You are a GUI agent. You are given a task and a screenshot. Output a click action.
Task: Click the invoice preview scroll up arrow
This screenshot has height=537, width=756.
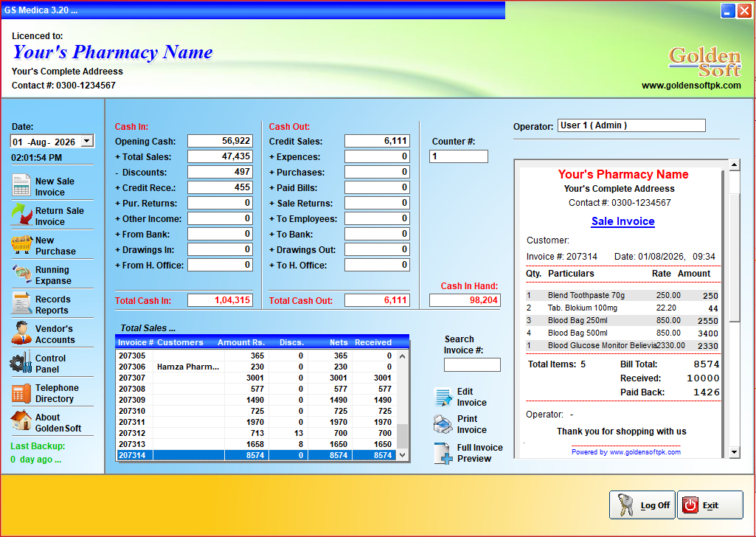point(735,164)
